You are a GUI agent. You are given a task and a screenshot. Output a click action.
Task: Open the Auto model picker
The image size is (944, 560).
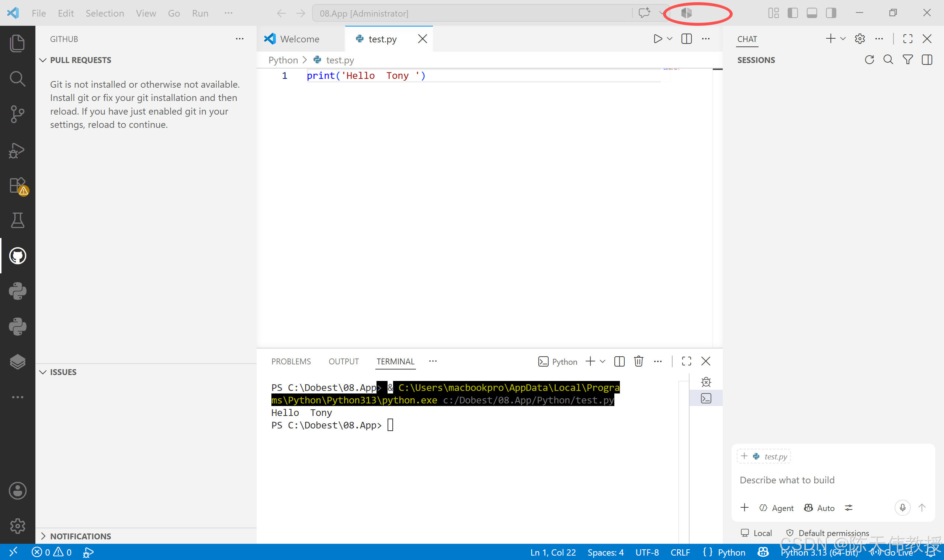point(819,508)
